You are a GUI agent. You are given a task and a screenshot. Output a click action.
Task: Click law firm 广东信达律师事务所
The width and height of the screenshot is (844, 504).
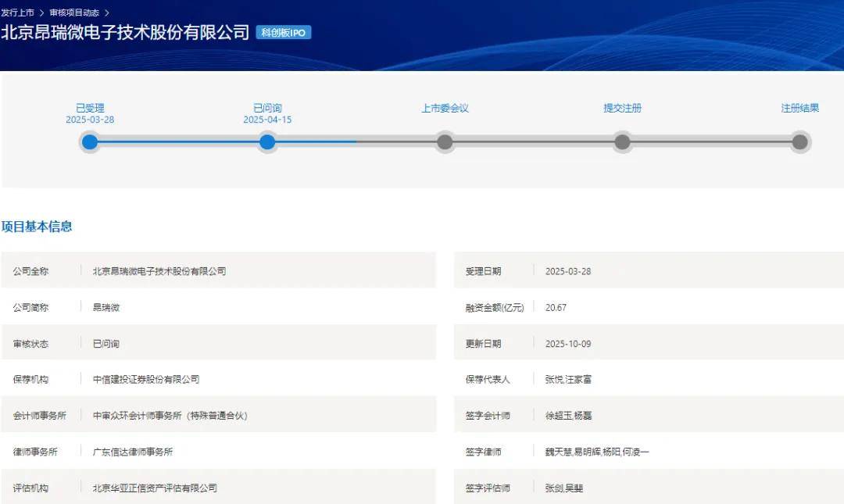click(133, 452)
